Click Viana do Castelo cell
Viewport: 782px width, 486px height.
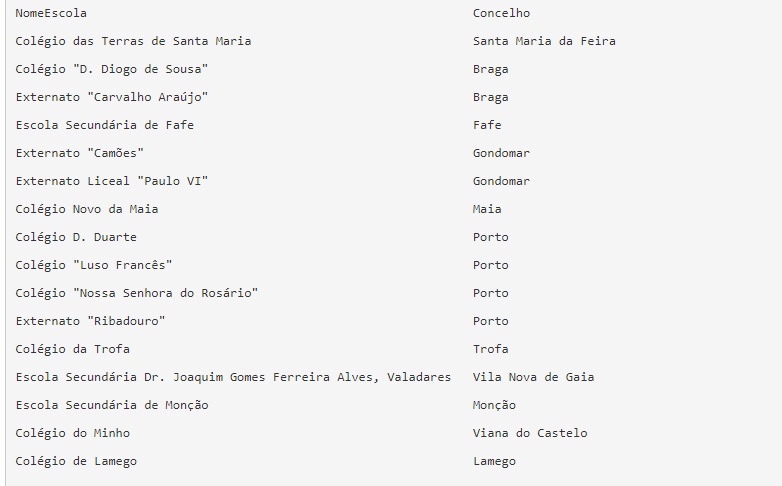530,433
